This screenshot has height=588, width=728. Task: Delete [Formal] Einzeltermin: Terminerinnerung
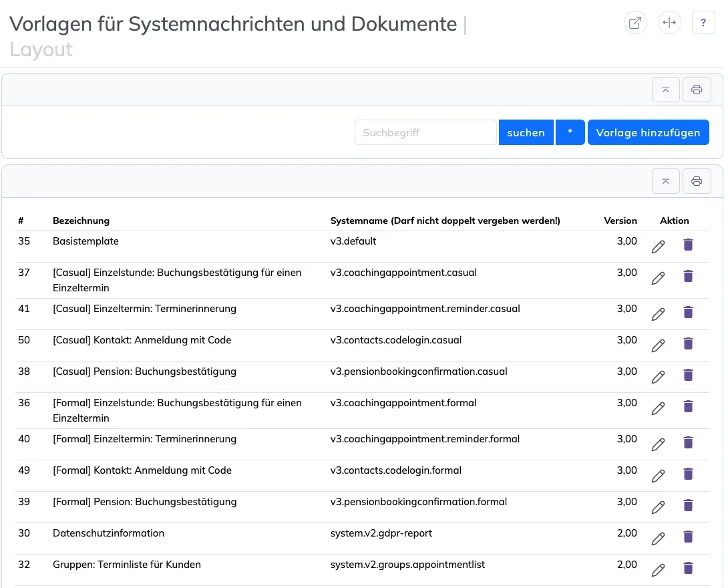coord(688,442)
